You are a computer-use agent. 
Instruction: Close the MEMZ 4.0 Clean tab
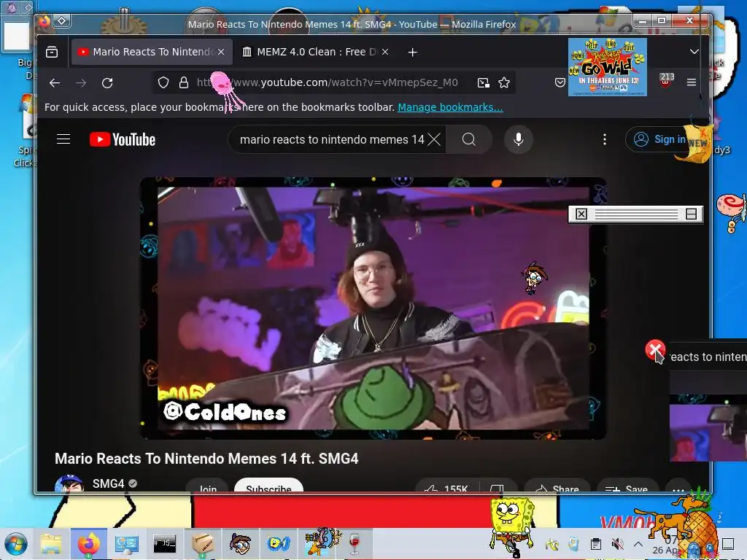tap(385, 52)
